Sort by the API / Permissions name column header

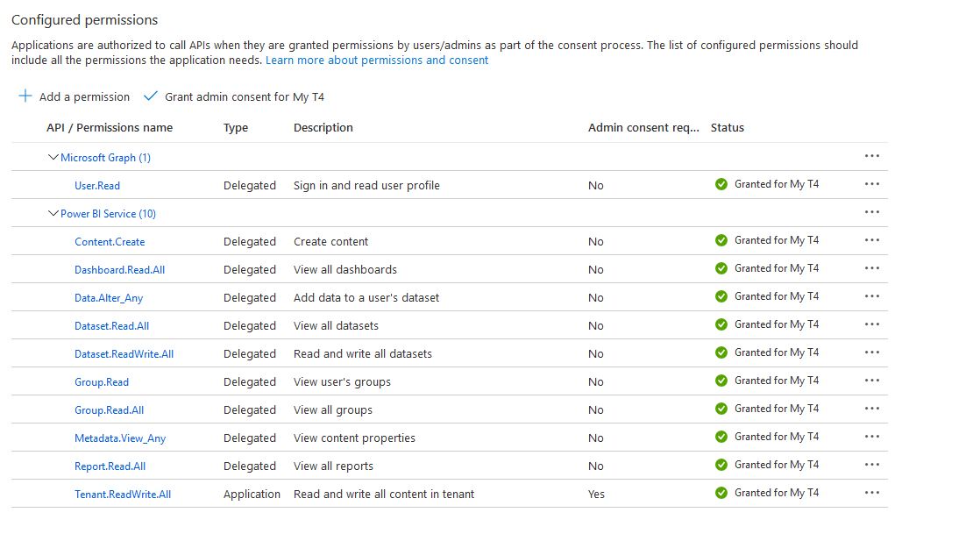tap(109, 127)
